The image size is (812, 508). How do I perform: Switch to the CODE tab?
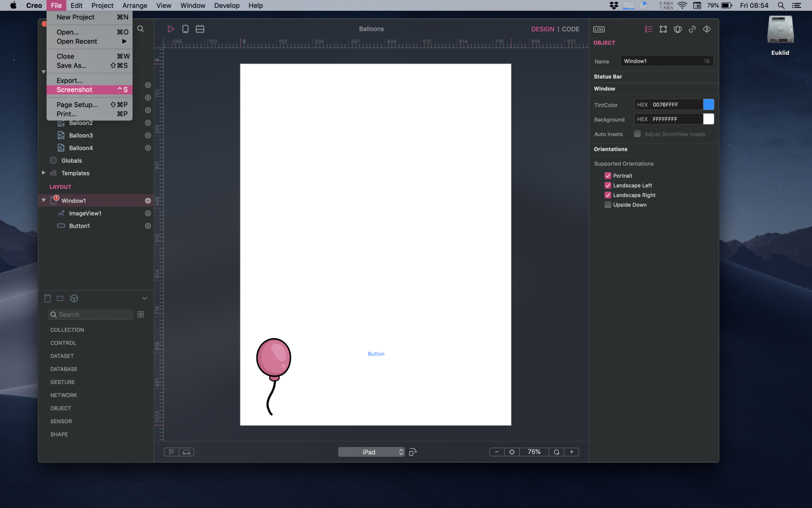pyautogui.click(x=570, y=29)
